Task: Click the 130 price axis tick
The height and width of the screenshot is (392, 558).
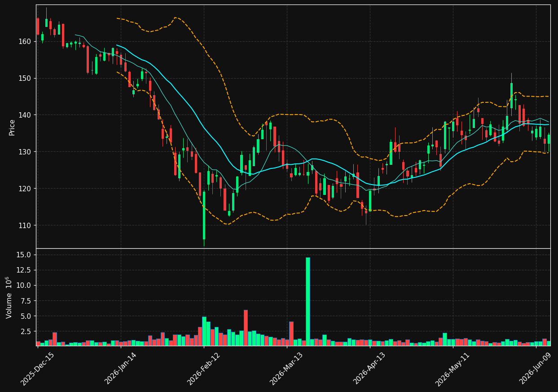Action: (25, 152)
